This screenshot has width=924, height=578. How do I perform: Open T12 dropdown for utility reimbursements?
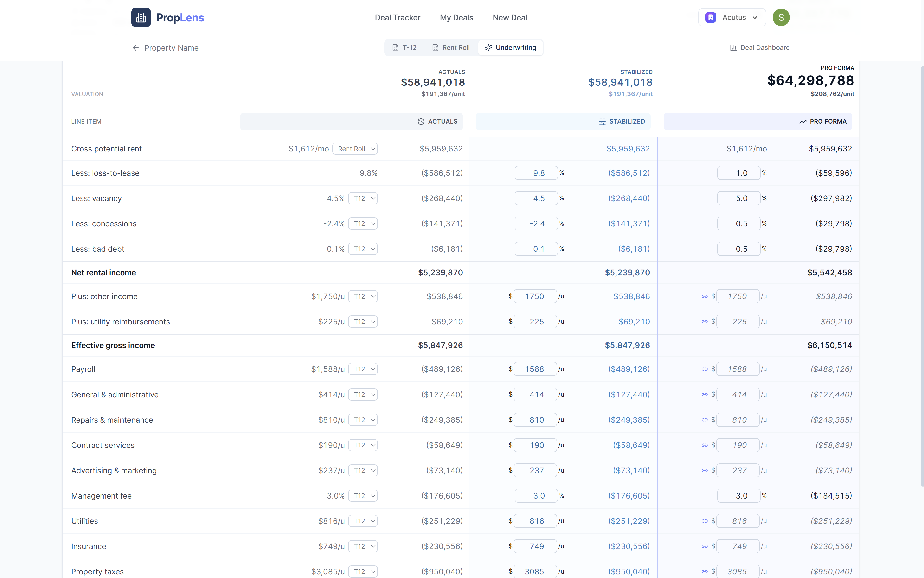click(363, 322)
